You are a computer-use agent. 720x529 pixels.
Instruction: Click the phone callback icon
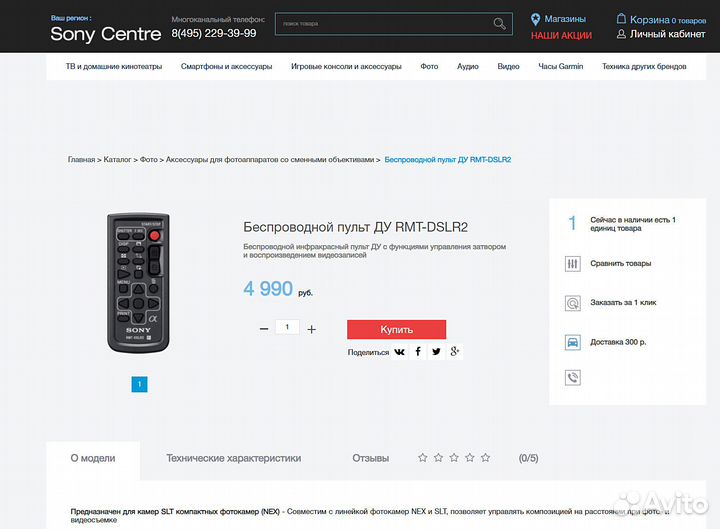[x=573, y=378]
